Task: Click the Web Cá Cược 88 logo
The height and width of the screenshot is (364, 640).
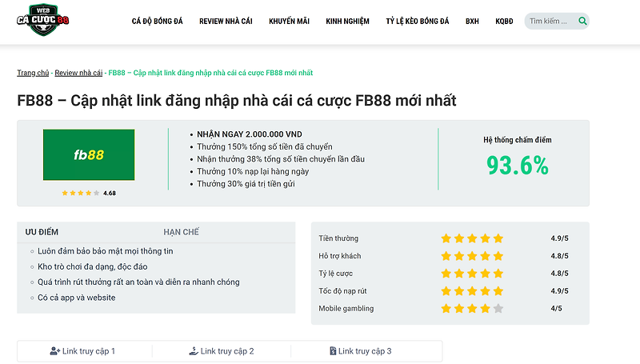Action: coord(43,21)
